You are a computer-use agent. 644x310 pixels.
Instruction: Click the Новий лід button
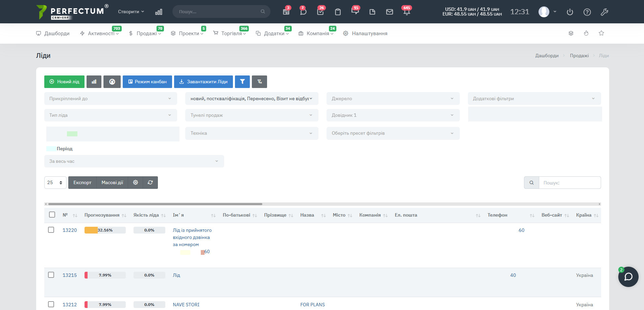64,82
